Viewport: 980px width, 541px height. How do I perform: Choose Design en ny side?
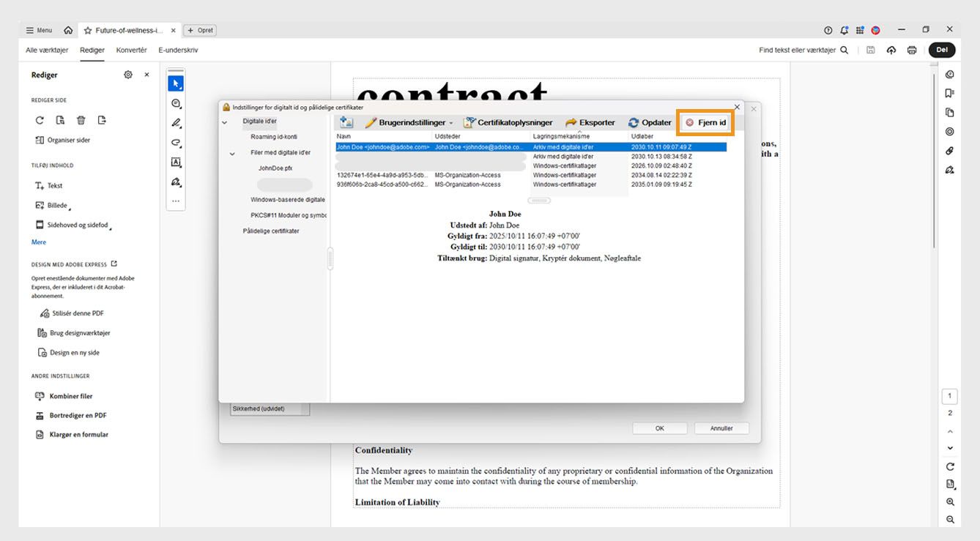(x=68, y=353)
